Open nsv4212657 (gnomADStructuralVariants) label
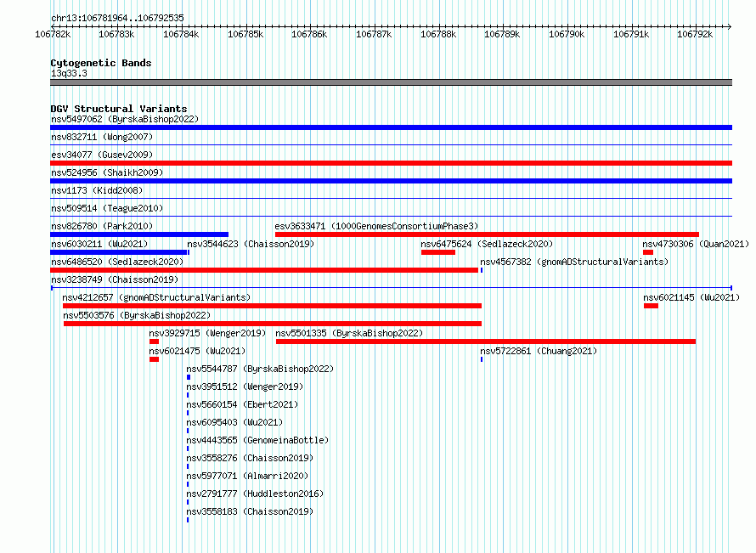The image size is (756, 553). click(x=156, y=297)
